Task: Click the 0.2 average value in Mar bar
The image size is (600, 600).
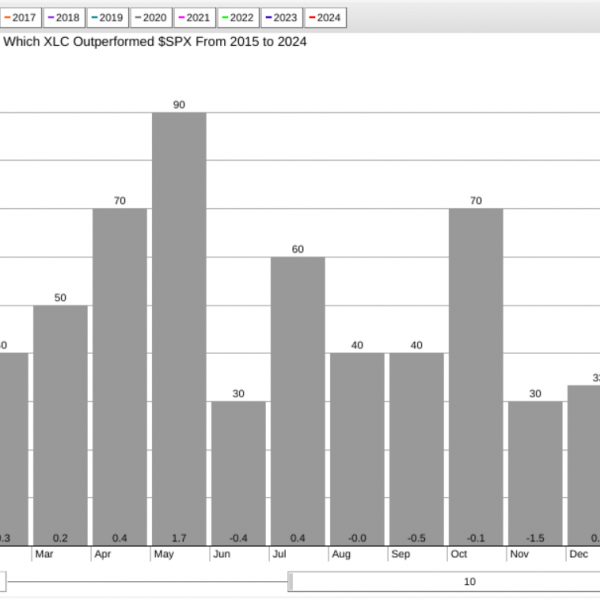Action: click(60, 538)
